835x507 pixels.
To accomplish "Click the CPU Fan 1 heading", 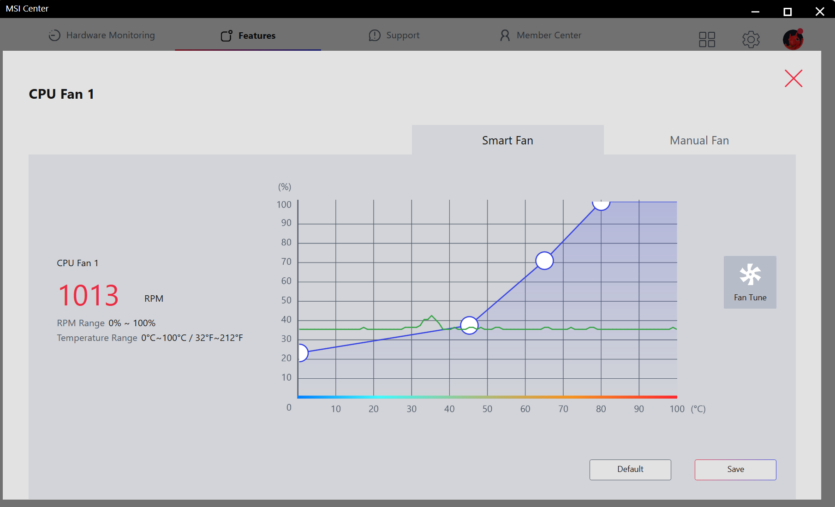I will tap(61, 94).
